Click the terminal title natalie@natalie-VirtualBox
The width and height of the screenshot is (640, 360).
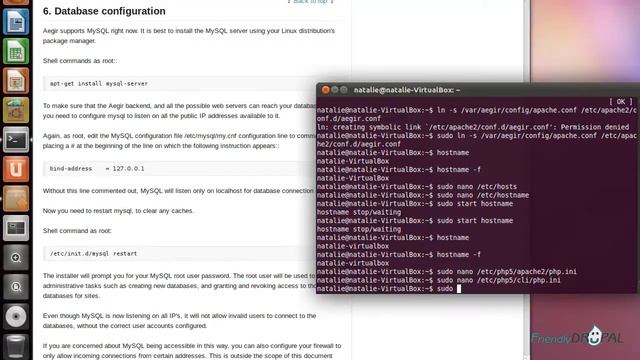[x=407, y=90]
